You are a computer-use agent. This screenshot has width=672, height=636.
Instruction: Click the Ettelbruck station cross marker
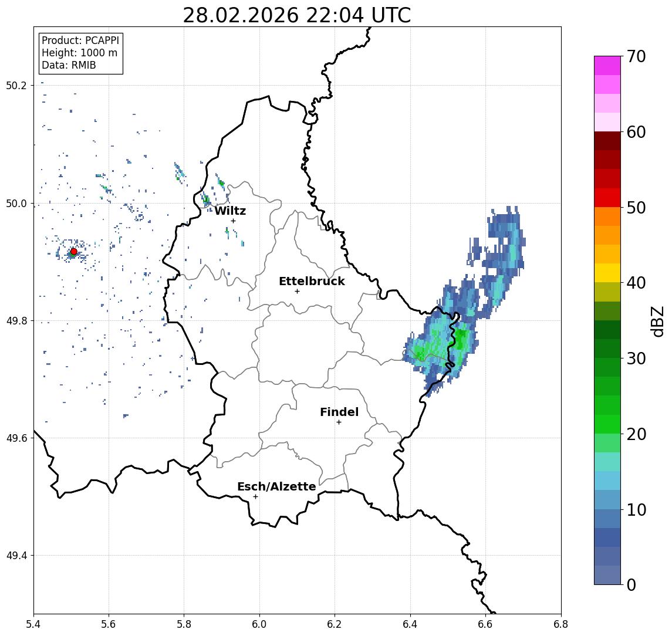pyautogui.click(x=297, y=292)
